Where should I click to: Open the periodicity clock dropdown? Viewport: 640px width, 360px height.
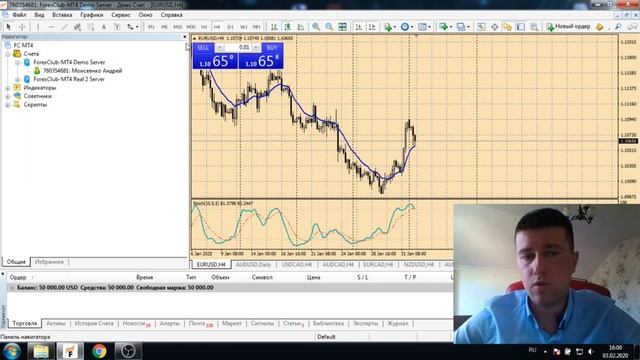(407, 27)
